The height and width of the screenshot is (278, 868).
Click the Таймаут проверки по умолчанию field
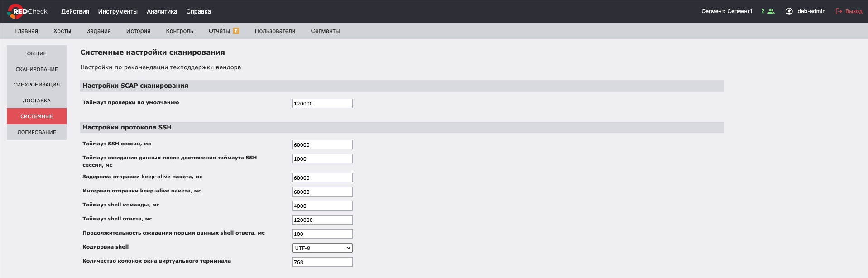click(x=322, y=104)
